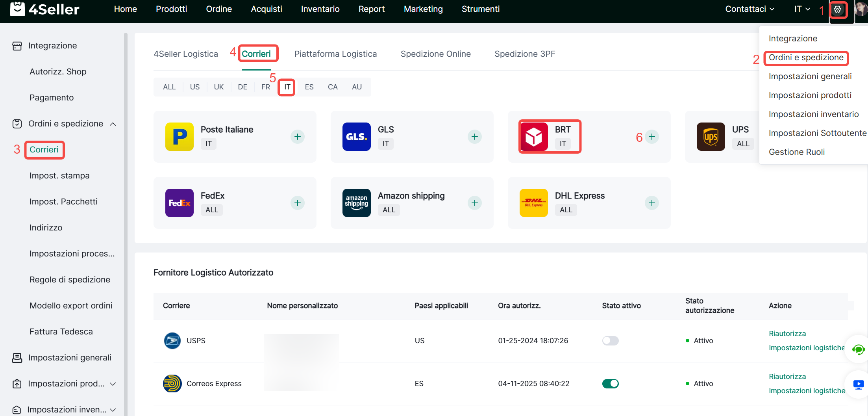Expand the Impostazioni prodotti sidebar section
The image size is (868, 416).
(113, 384)
